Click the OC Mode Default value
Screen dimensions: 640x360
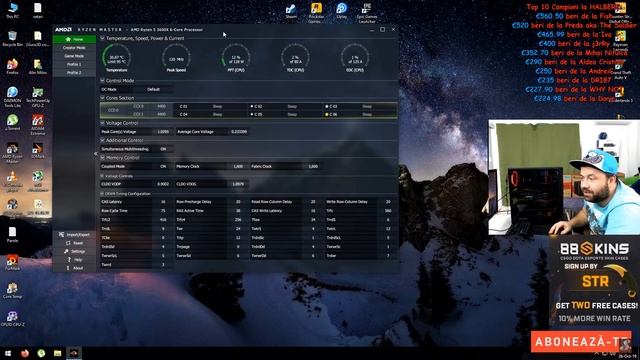point(154,89)
